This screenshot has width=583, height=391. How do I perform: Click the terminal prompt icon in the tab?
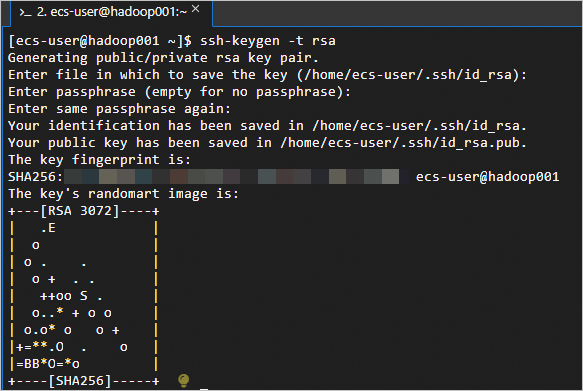[25, 13]
